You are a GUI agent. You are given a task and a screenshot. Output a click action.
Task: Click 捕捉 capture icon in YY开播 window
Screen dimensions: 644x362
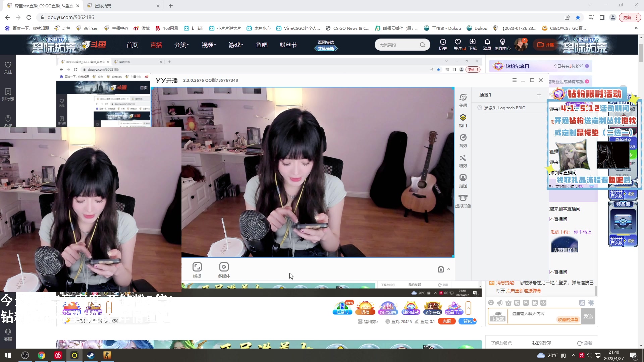(197, 270)
